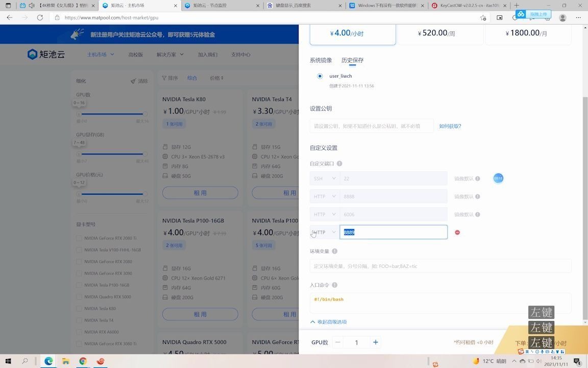Show hidden system tray icons chevron
This screenshot has height=368, width=588.
pos(514,361)
